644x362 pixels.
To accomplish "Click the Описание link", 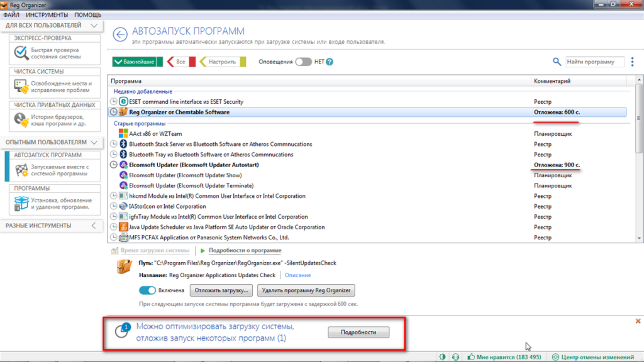I will [x=297, y=275].
